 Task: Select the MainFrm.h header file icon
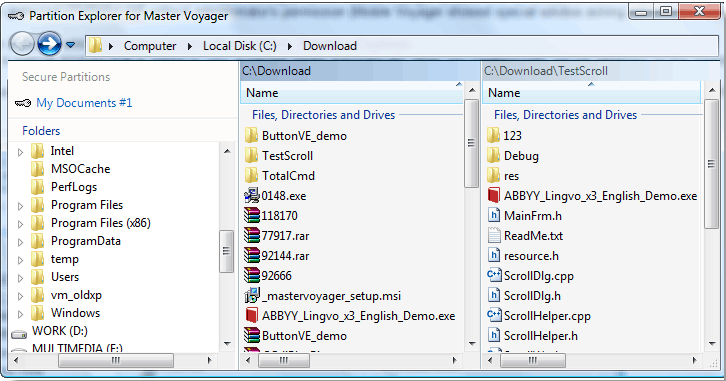pyautogui.click(x=494, y=215)
